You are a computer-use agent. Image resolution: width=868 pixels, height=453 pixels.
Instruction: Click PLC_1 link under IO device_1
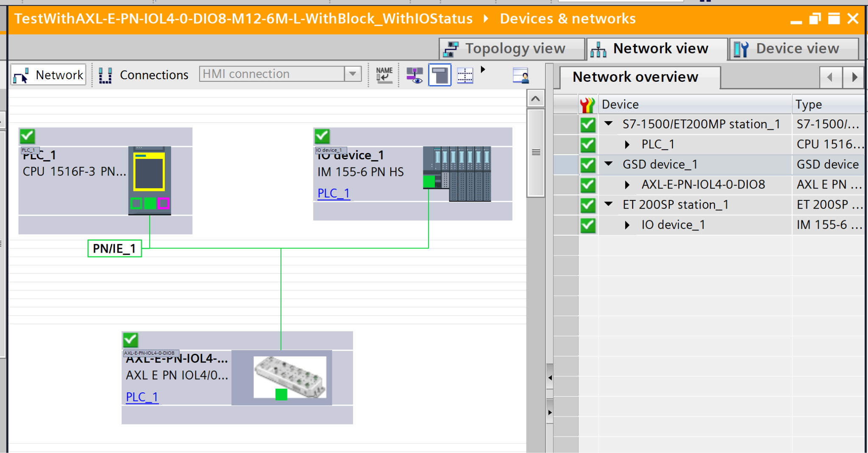coord(334,193)
